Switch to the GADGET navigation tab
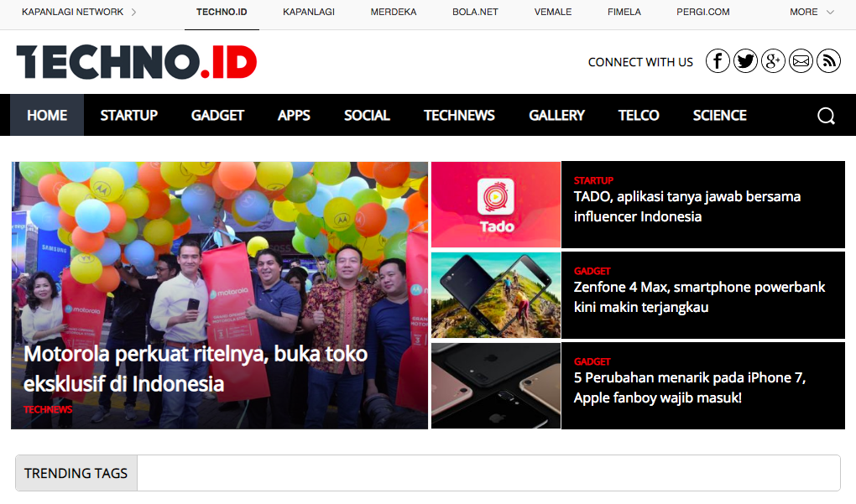The width and height of the screenshot is (856, 504). (217, 115)
